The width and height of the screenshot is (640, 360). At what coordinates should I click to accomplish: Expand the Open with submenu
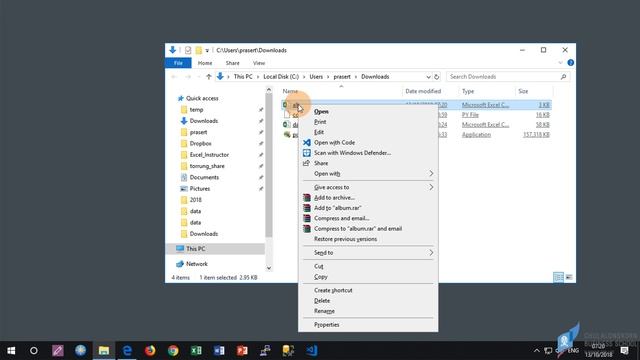pyautogui.click(x=431, y=173)
